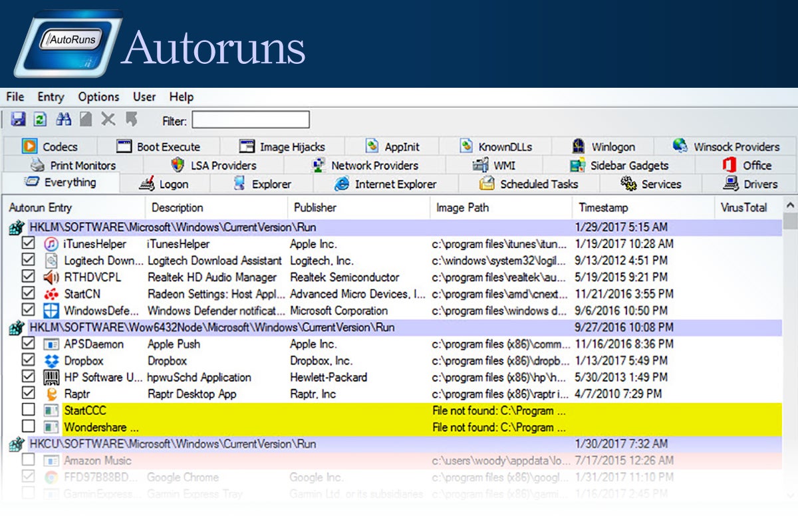798x532 pixels.
Task: Open the Help menu
Action: point(182,97)
